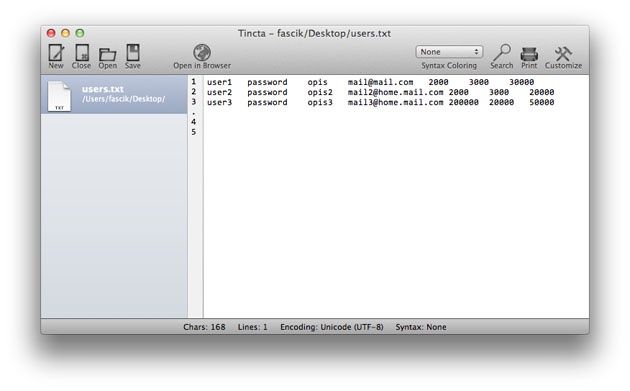Screen dimensions: 630x391
Task: Click the window title 'Tincta – fascik/Desktop/users.txt'
Action: coord(314,33)
